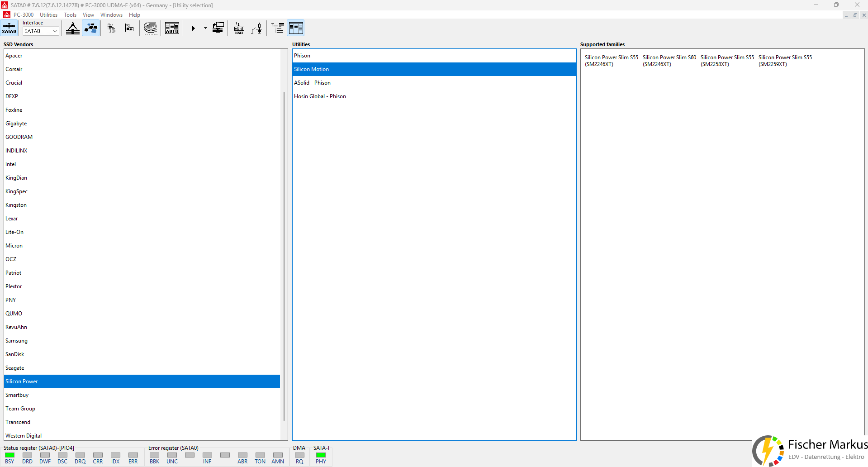Viewport: 868px width, 467px height.
Task: Select QUMO vendor
Action: pos(142,314)
